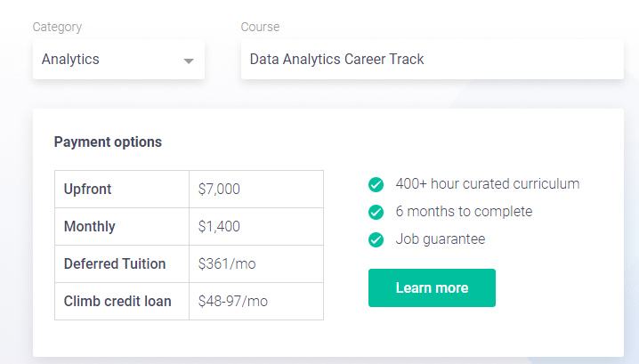Click the Learn more button
Image resolution: width=639 pixels, height=364 pixels.
[432, 287]
